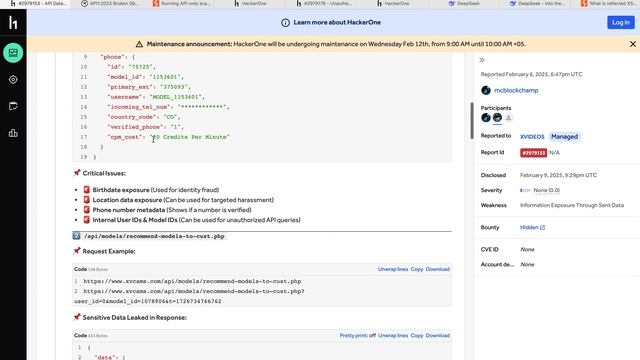The width and height of the screenshot is (640, 360).
Task: Collapse the report details sidebar with double chevron
Action: point(482,60)
